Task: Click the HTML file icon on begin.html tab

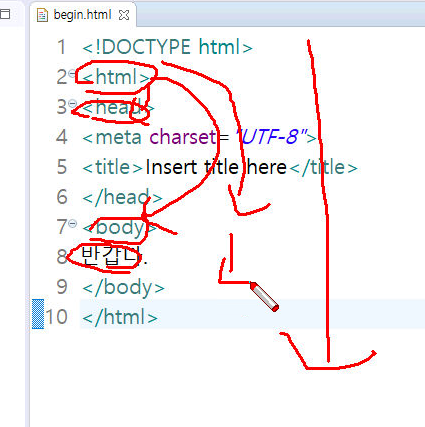Action: 42,15
